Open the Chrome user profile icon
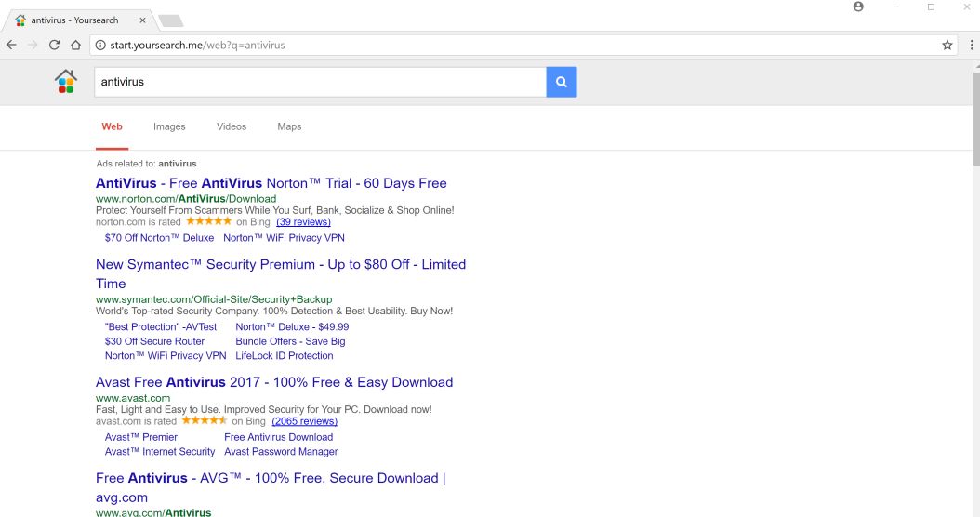The height and width of the screenshot is (517, 980). coord(858,7)
